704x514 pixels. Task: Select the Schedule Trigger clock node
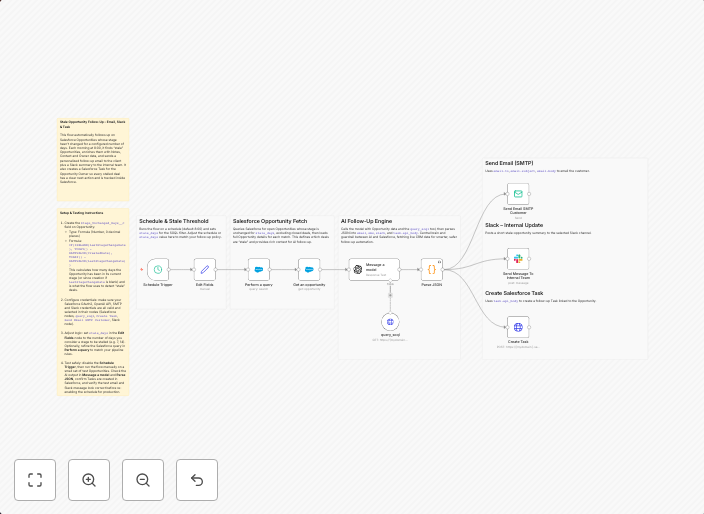click(x=158, y=269)
